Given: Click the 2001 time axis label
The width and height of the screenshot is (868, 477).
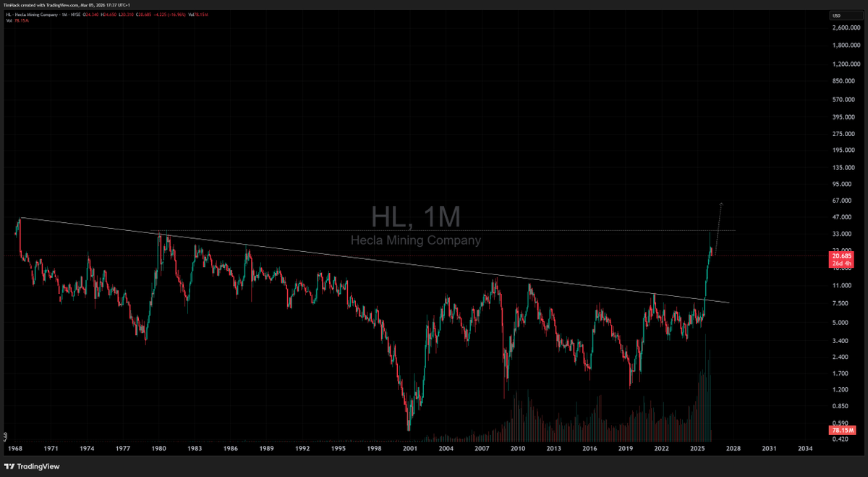Looking at the screenshot, I should pos(410,449).
